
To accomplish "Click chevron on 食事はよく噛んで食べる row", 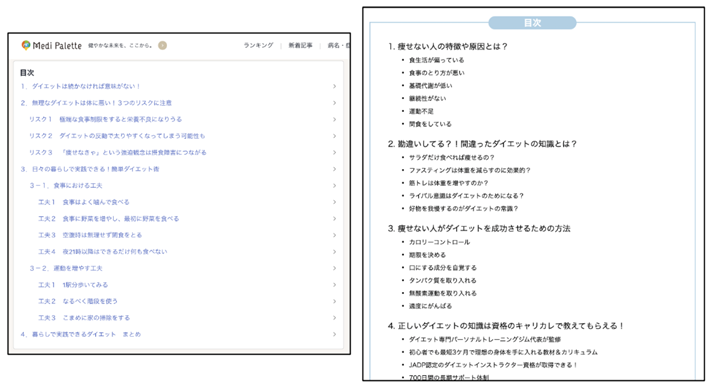I will (334, 202).
